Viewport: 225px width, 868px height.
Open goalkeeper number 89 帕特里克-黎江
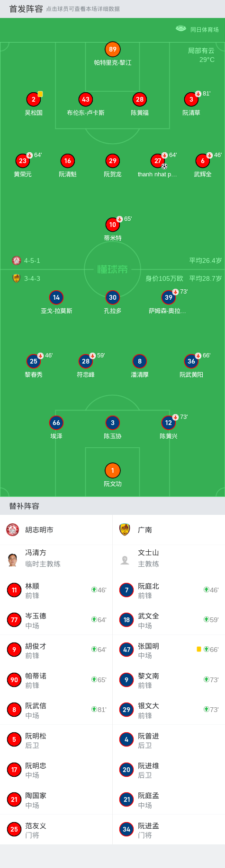[x=113, y=49]
